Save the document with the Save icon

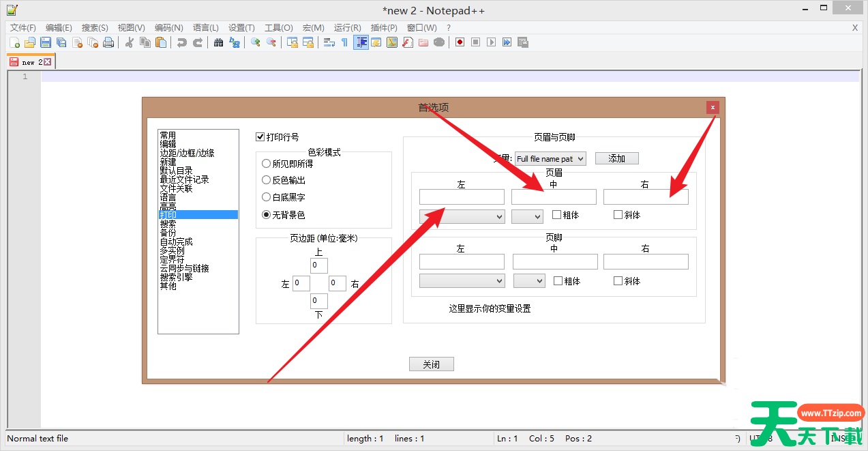point(44,42)
